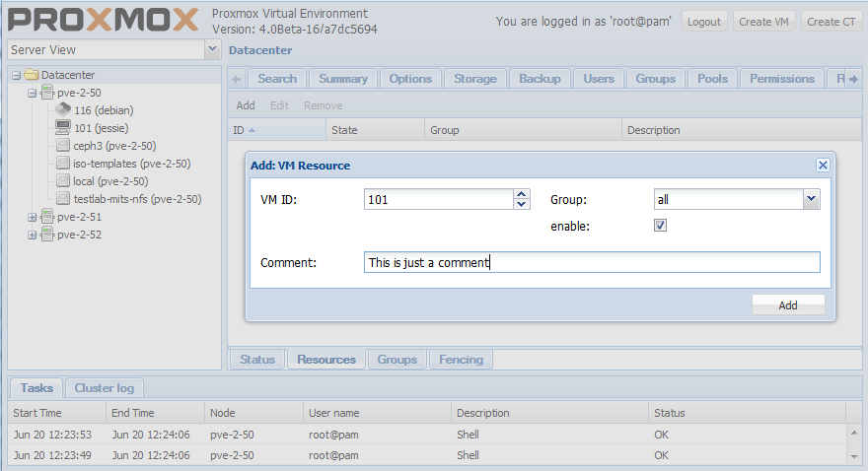The width and height of the screenshot is (868, 471).
Task: Select ceph3 (pve-2-50) tree item
Action: pyautogui.click(x=114, y=146)
